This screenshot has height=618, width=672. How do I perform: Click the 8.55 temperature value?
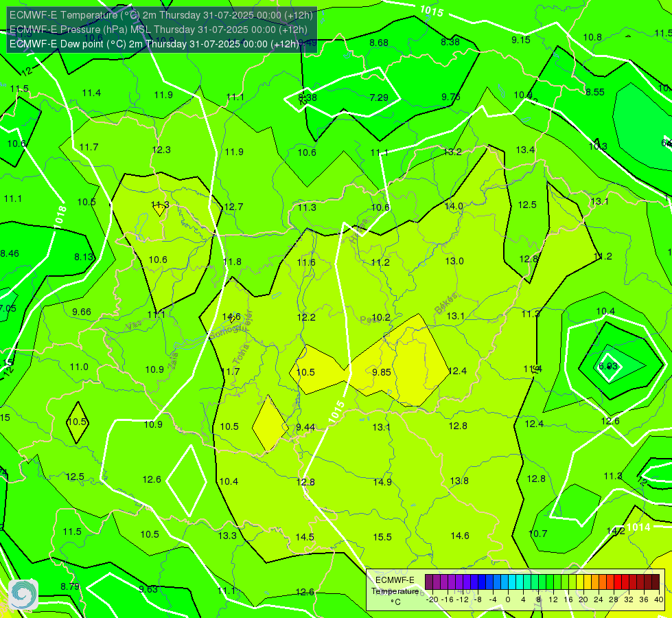click(595, 92)
